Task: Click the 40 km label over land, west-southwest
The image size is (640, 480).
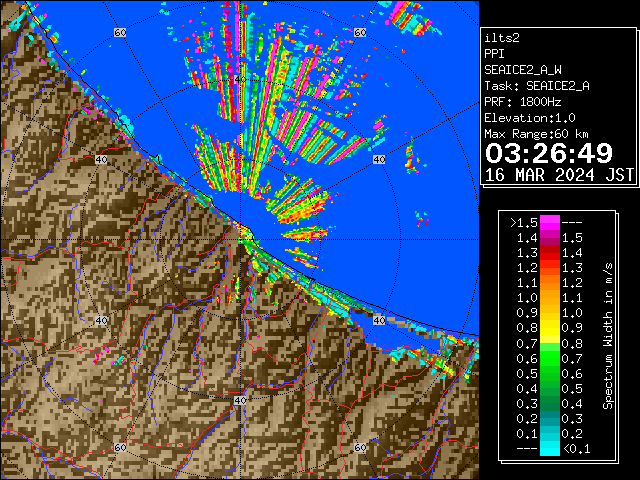Action: pos(101,320)
